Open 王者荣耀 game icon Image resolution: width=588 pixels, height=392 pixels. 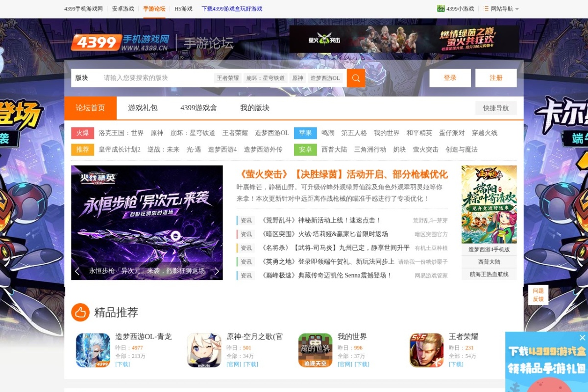426,350
